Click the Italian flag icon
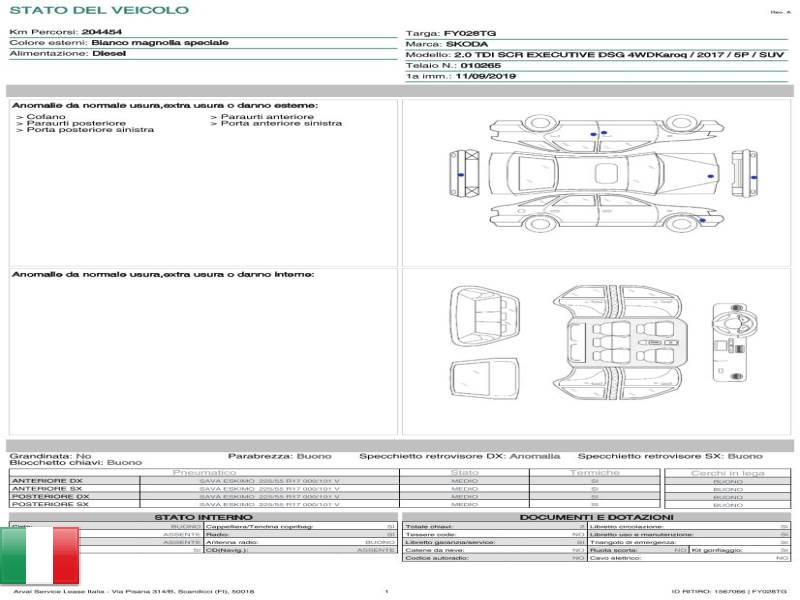The width and height of the screenshot is (800, 600). tap(39, 556)
